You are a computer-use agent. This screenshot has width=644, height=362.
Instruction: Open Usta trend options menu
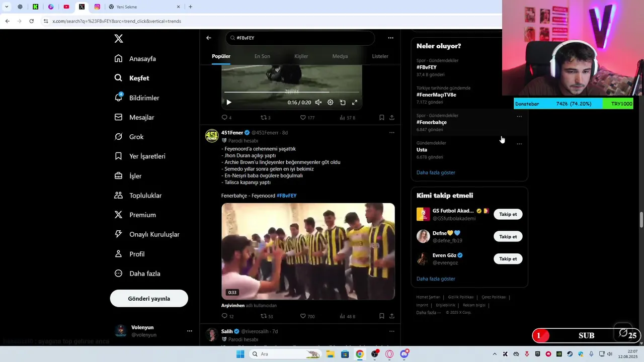(519, 144)
